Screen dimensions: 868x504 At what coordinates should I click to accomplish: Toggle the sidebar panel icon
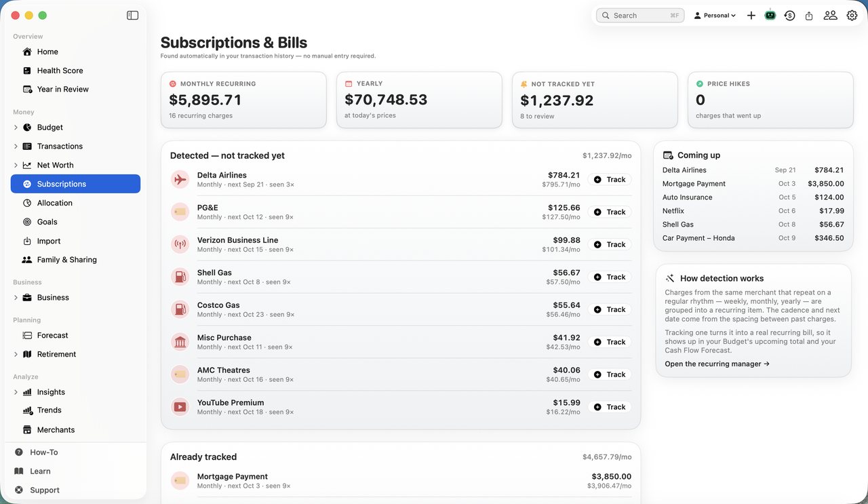pos(132,15)
